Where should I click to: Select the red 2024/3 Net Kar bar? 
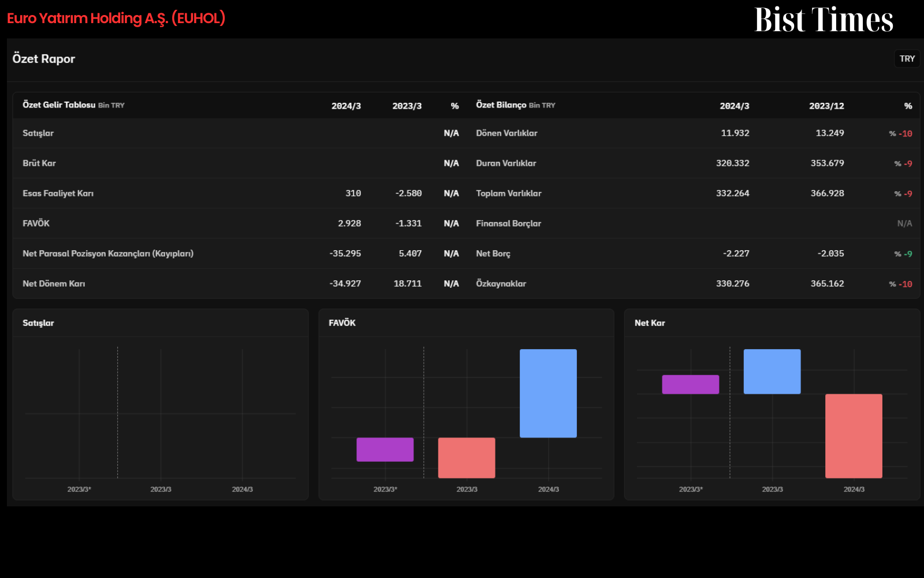pyautogui.click(x=854, y=436)
